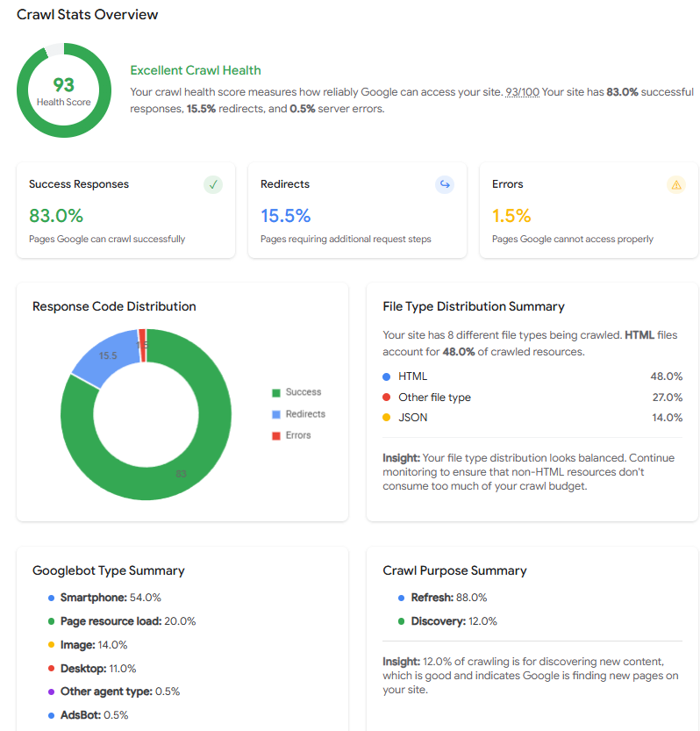The height and width of the screenshot is (731, 700).
Task: Click 'Pages Google can crawl successfully' caption
Action: [x=107, y=240]
